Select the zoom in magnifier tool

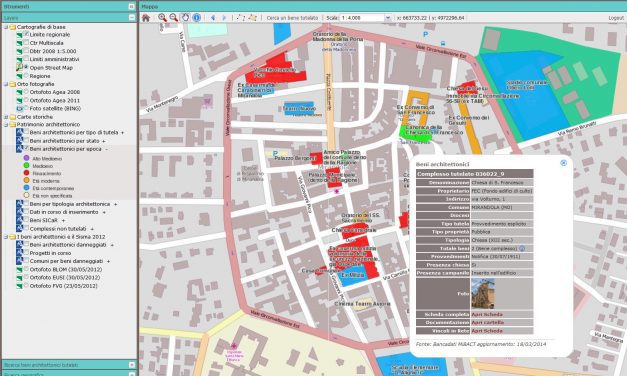162,18
